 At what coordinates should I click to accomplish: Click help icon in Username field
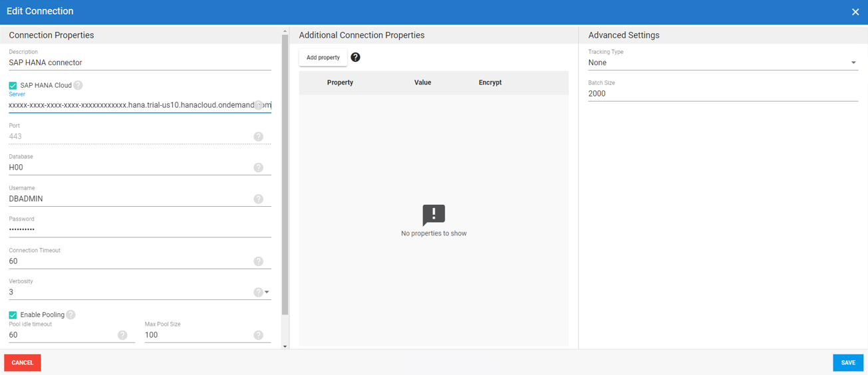pyautogui.click(x=258, y=199)
